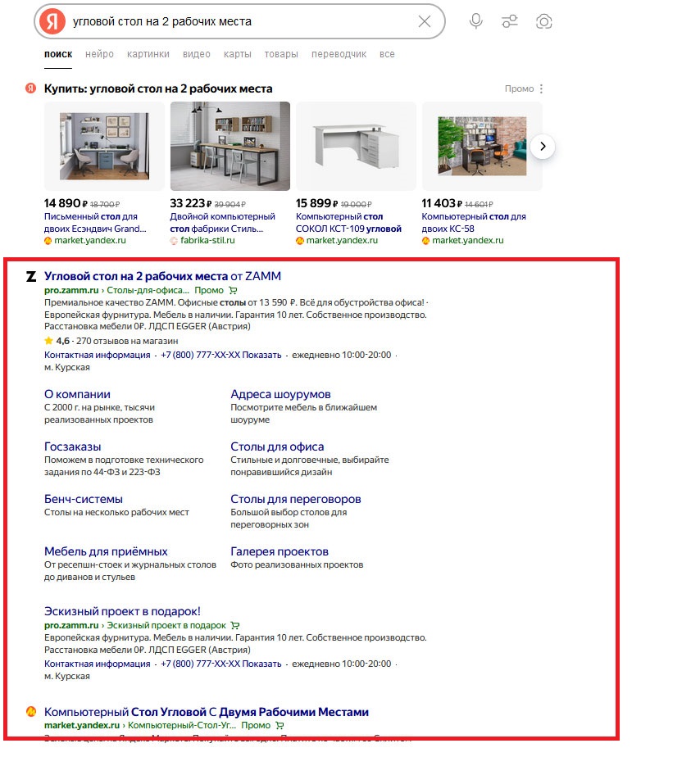
Task: Show next products with carousel arrow
Action: click(543, 146)
